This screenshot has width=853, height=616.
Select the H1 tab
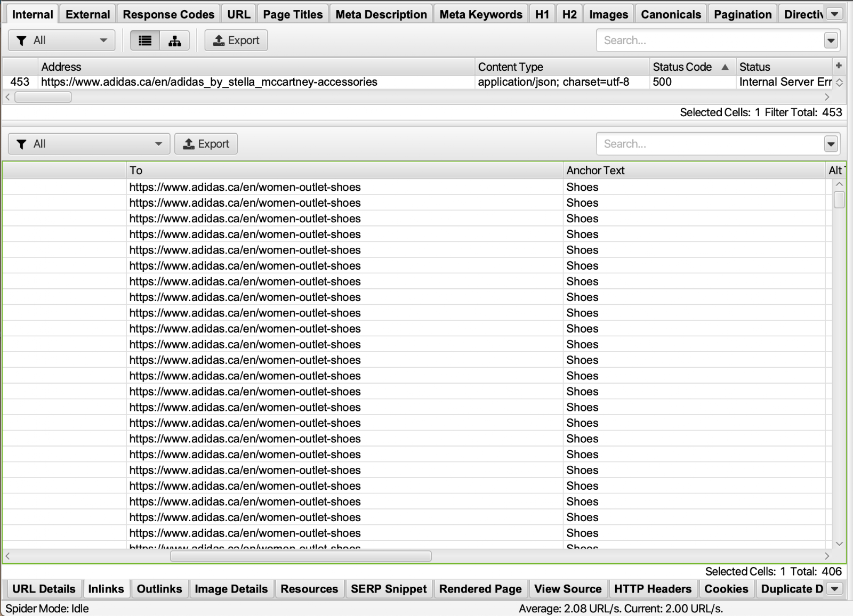coord(542,14)
